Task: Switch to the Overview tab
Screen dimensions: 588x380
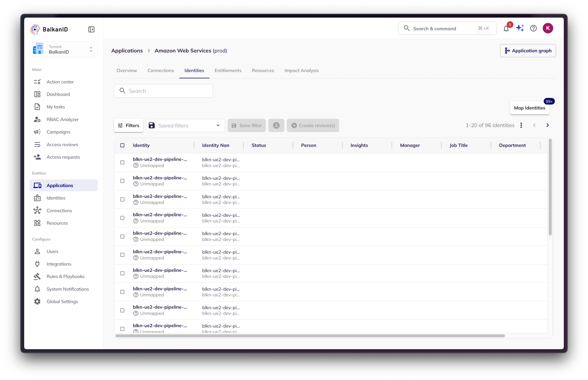Action: pyautogui.click(x=127, y=70)
